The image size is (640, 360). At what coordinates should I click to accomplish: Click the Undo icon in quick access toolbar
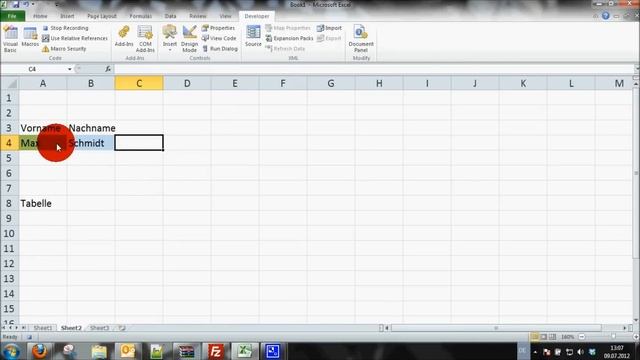(x=26, y=4)
